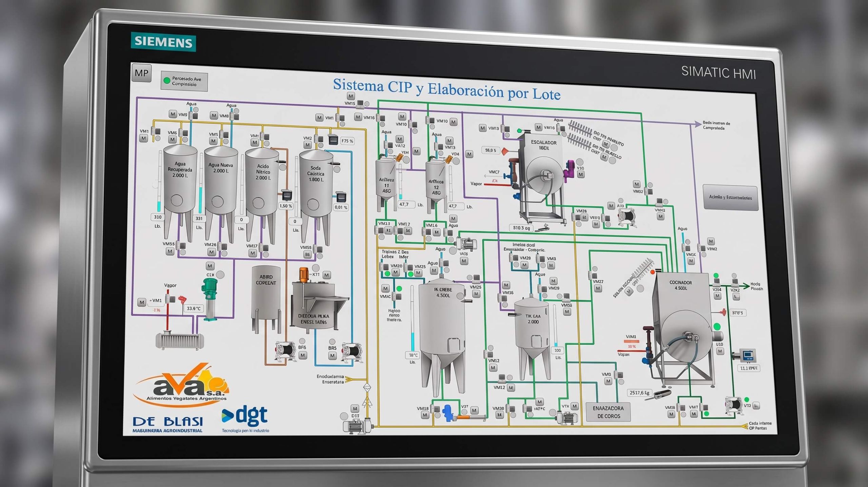Switch valve VM17 to manual with M
The width and height of the screenshot is (868, 487).
[253, 253]
